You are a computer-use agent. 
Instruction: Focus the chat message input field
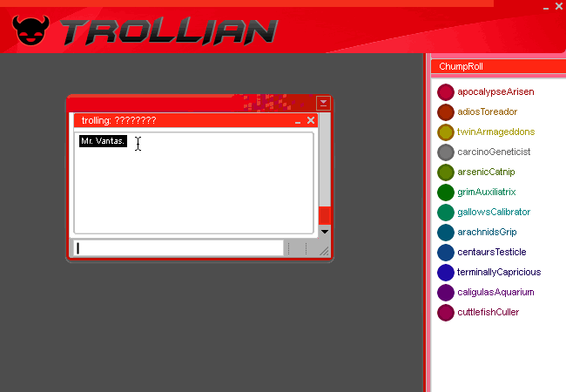[179, 248]
